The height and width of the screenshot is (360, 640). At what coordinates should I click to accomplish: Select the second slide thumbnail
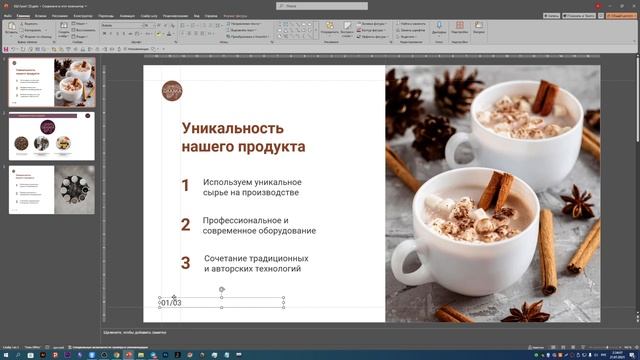(x=51, y=136)
